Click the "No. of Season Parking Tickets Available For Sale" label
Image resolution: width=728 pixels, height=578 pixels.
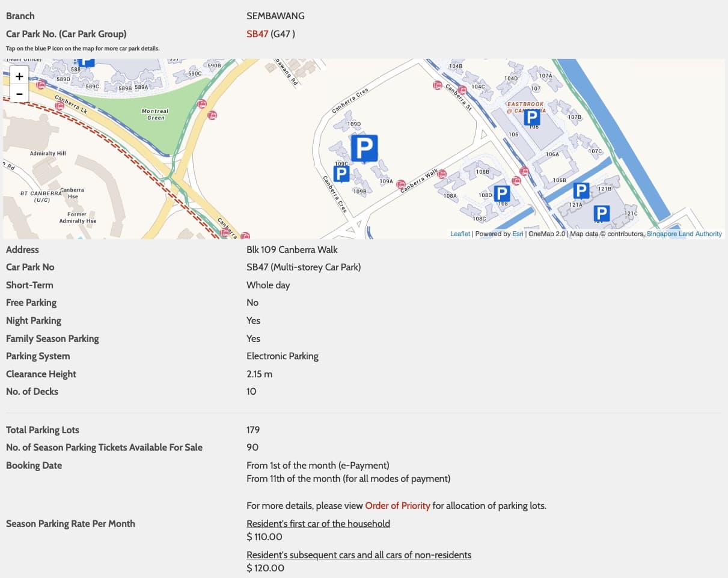(104, 447)
